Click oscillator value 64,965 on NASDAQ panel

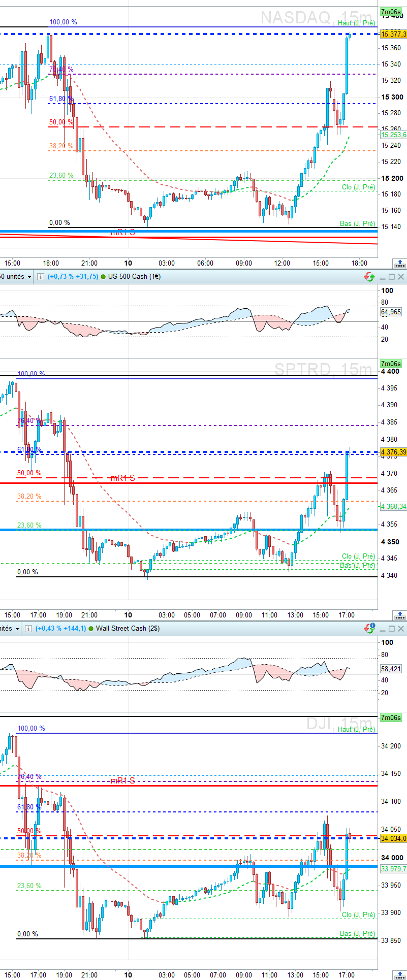coord(391,312)
